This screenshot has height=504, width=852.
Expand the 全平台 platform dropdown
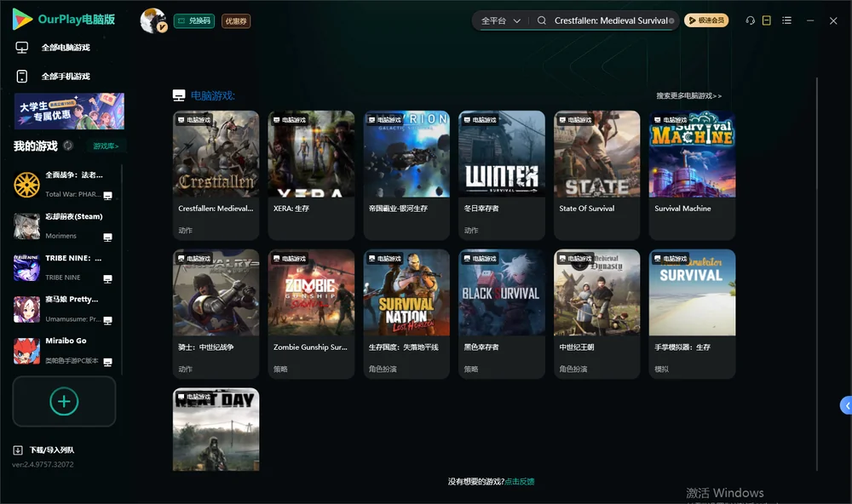[x=500, y=20]
